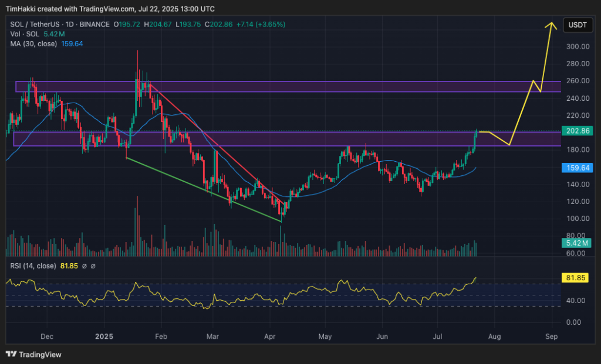Open the 1D timeframe selector

[x=69, y=25]
